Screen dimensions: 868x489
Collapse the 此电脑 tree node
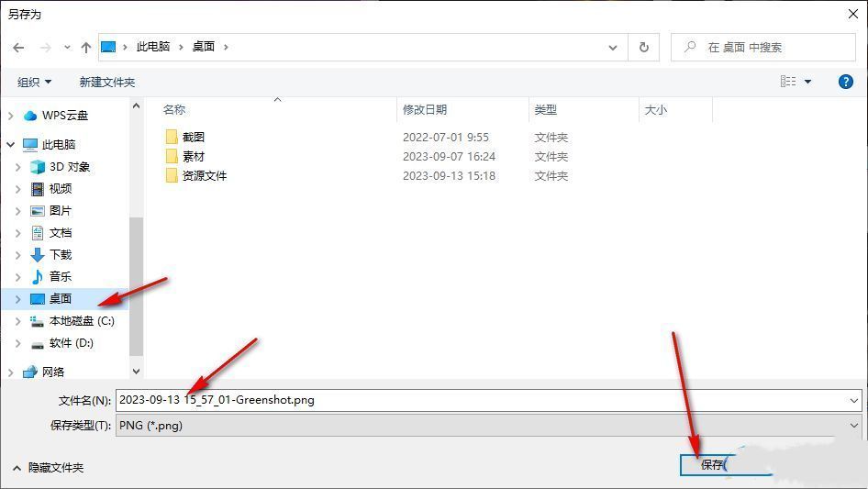[11, 145]
